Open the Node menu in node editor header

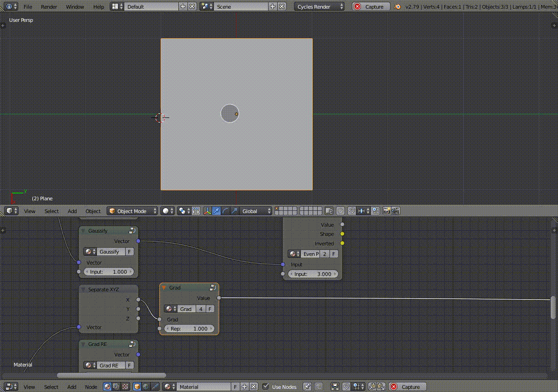91,387
